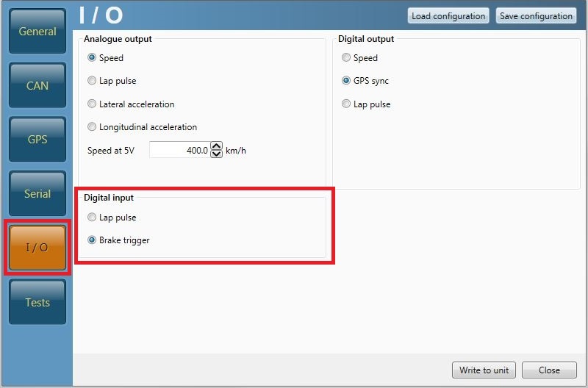
Task: Decrease Speed at 5V with down arrow
Action: click(x=216, y=154)
